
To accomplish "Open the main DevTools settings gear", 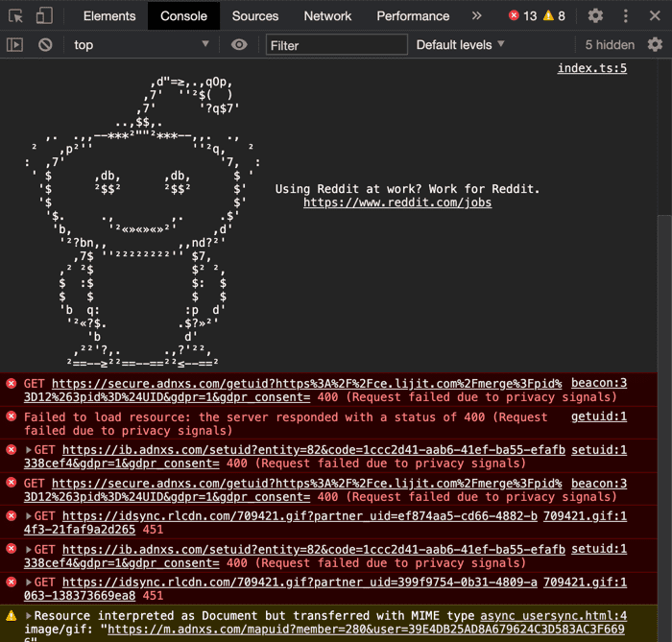I will tap(595, 16).
